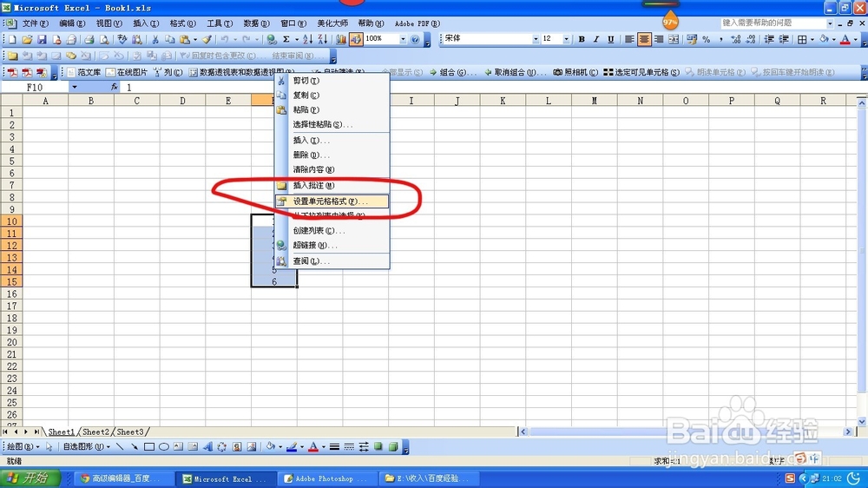Open the 数据 menu in menu bar

point(256,23)
